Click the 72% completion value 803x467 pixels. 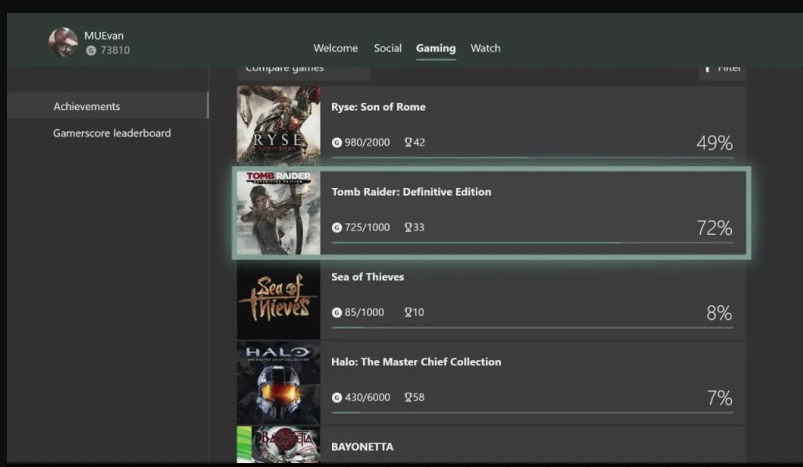pyautogui.click(x=714, y=228)
